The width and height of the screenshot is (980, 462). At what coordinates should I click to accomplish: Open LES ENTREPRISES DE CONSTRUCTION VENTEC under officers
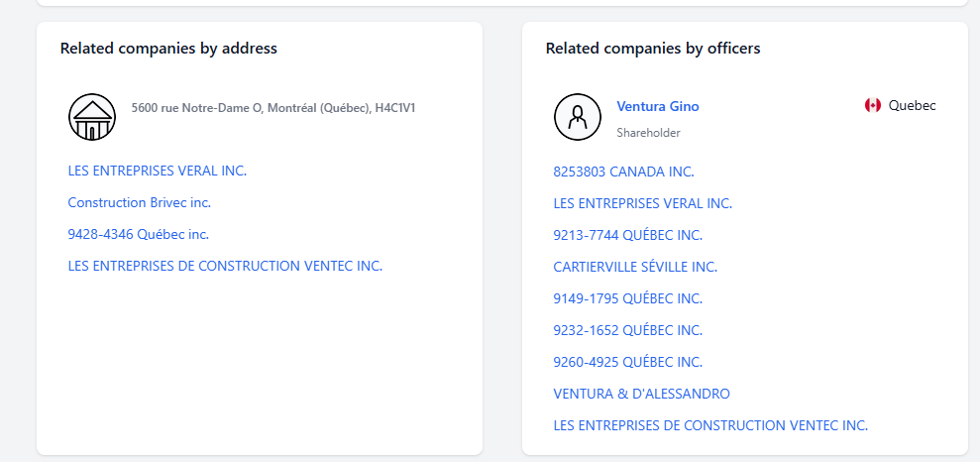(710, 425)
